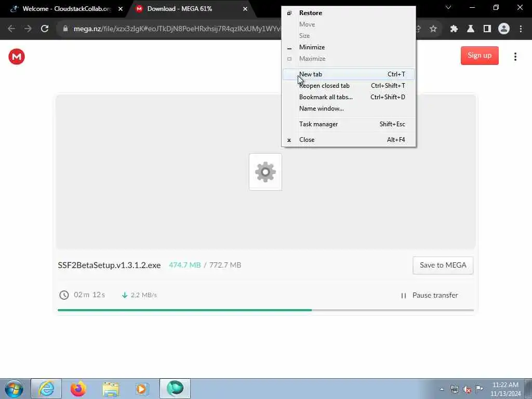Click the download progress bar

click(x=265, y=310)
